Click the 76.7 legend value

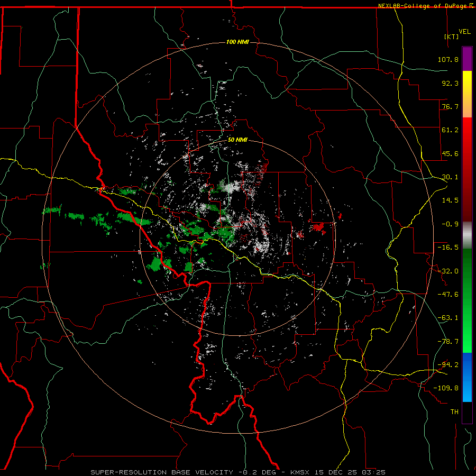pyautogui.click(x=450, y=106)
